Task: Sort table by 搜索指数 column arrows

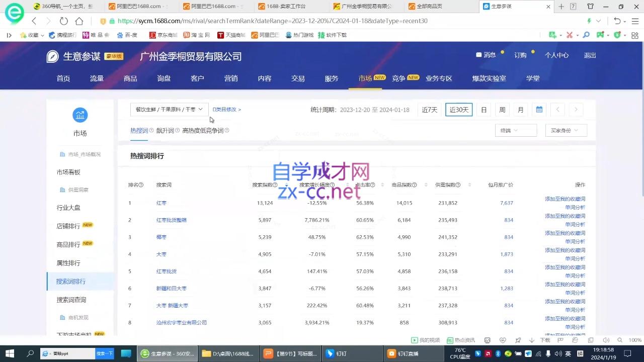Action: pyautogui.click(x=286, y=185)
